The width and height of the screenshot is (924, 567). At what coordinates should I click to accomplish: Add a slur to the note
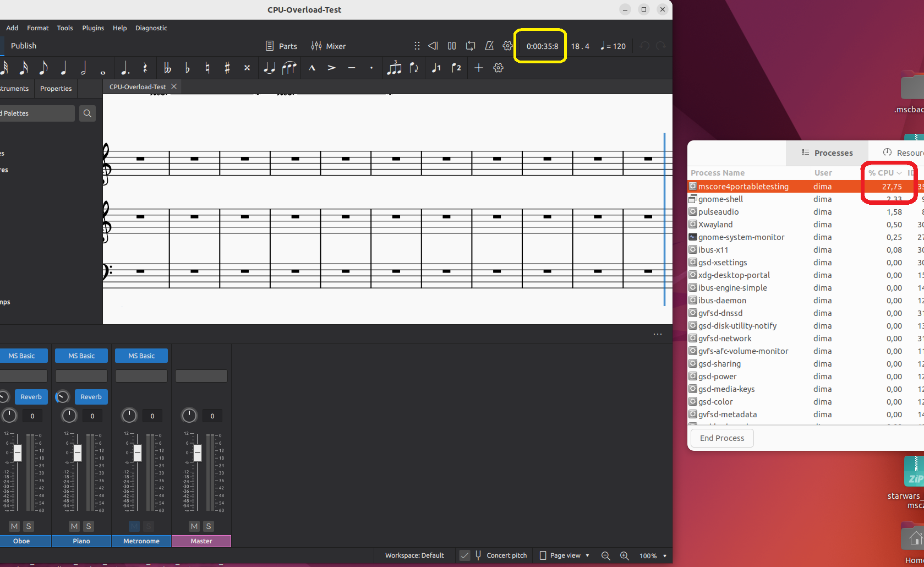point(289,68)
